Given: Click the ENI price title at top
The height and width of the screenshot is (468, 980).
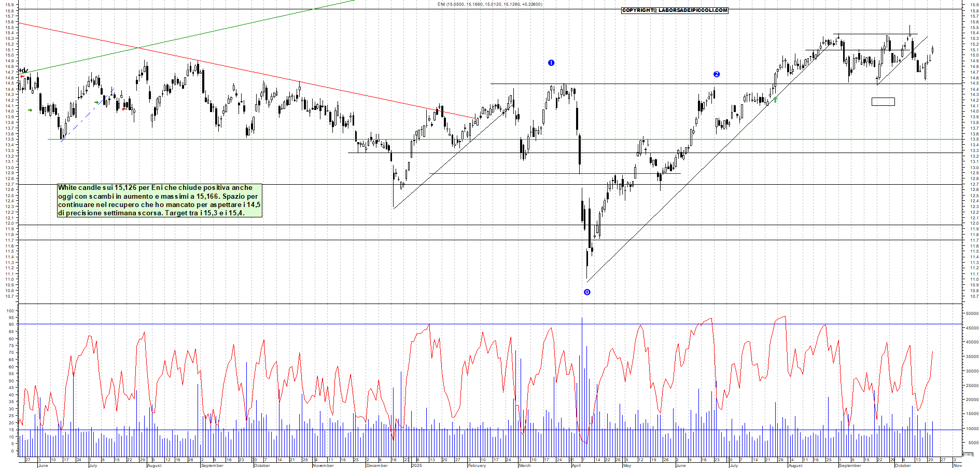Looking at the screenshot, I should tap(489, 4).
